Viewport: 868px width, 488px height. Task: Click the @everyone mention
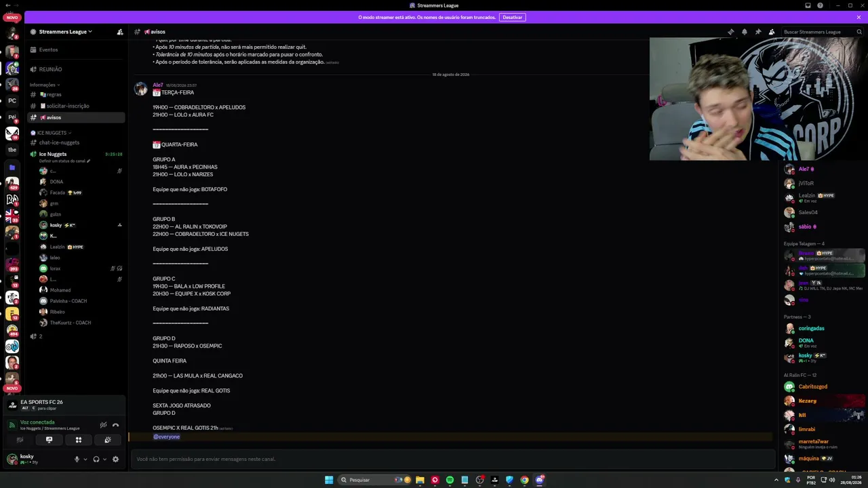point(167,437)
